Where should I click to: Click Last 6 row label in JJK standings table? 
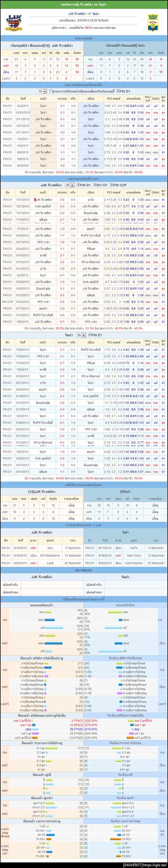[6, 79]
